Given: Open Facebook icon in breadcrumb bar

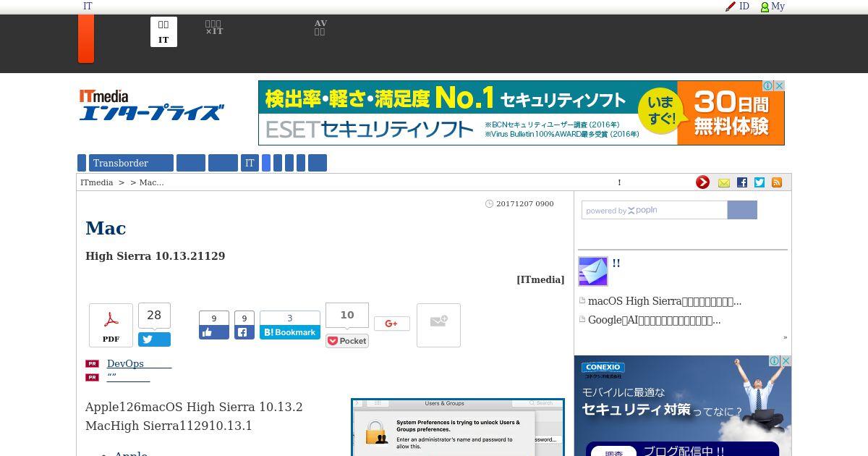Looking at the screenshot, I should (x=742, y=182).
